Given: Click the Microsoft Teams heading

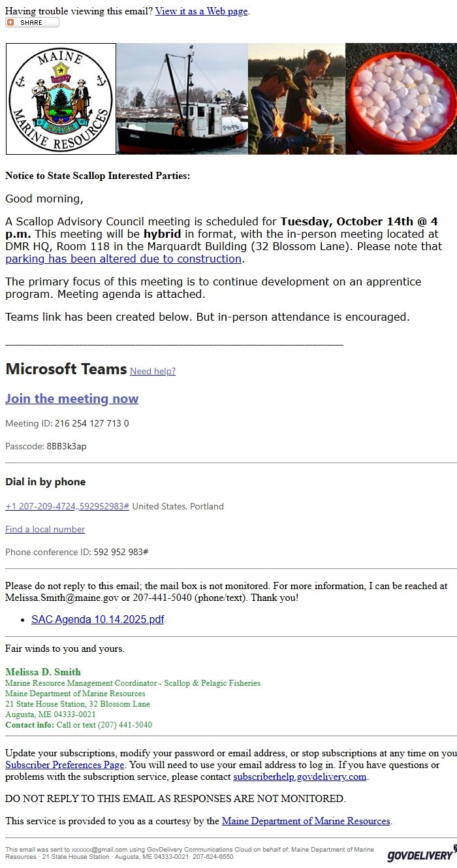Looking at the screenshot, I should (66, 369).
